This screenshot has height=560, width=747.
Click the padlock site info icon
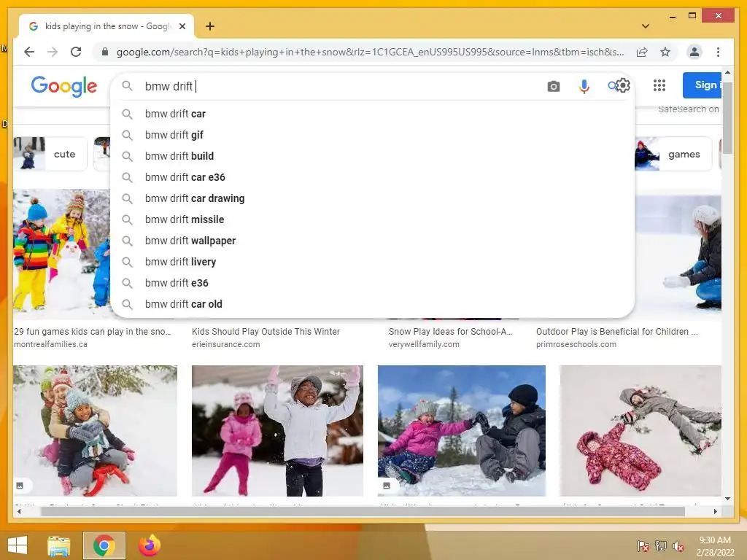point(105,52)
